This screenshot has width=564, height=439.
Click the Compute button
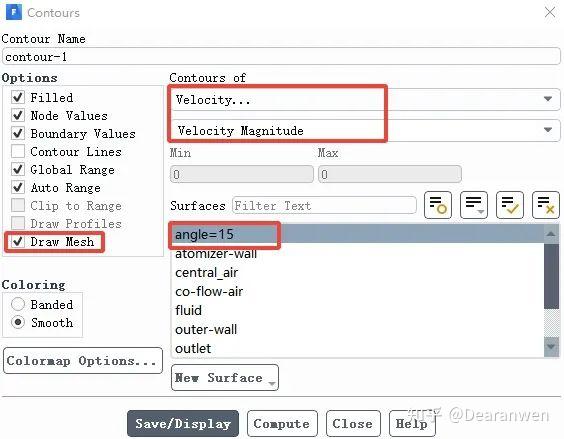pyautogui.click(x=282, y=424)
